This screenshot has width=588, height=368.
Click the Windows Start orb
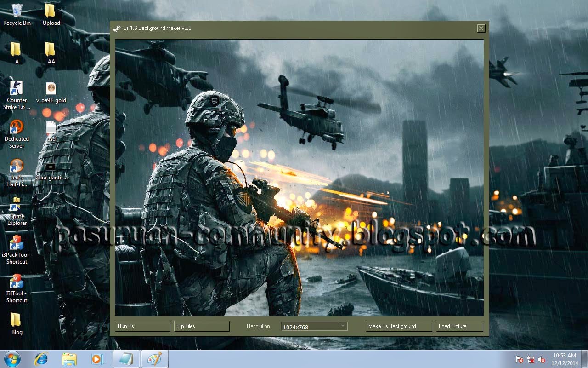(12, 359)
